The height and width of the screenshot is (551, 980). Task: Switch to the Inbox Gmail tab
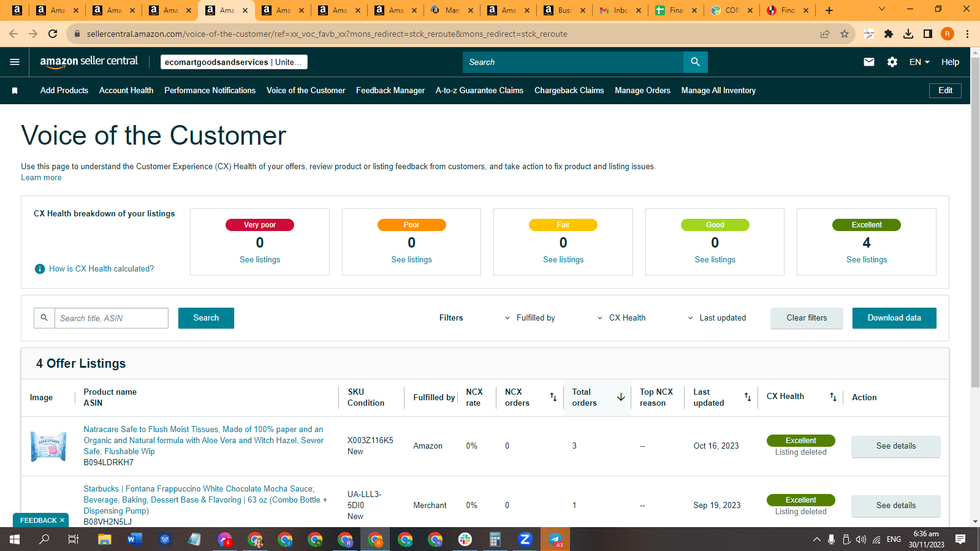pyautogui.click(x=619, y=10)
